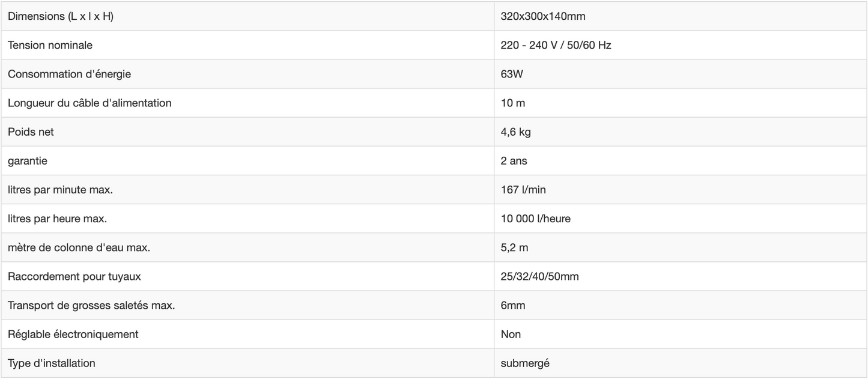Click the "Consommation d'énergie" label
The image size is (868, 379).
(x=69, y=74)
